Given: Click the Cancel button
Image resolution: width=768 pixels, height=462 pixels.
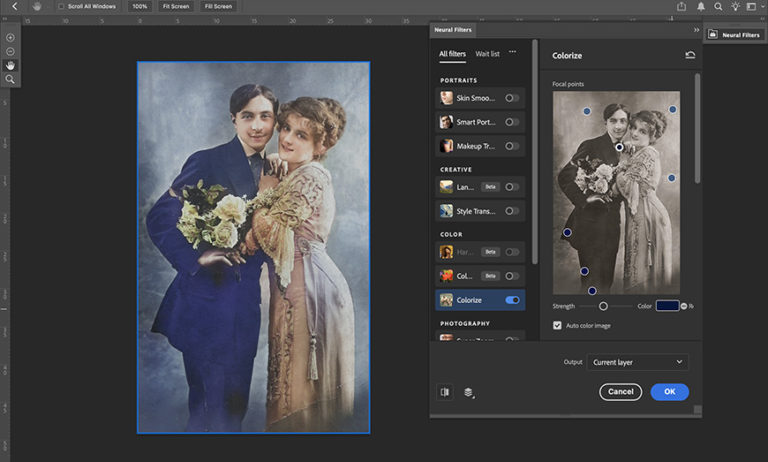Looking at the screenshot, I should click(621, 392).
